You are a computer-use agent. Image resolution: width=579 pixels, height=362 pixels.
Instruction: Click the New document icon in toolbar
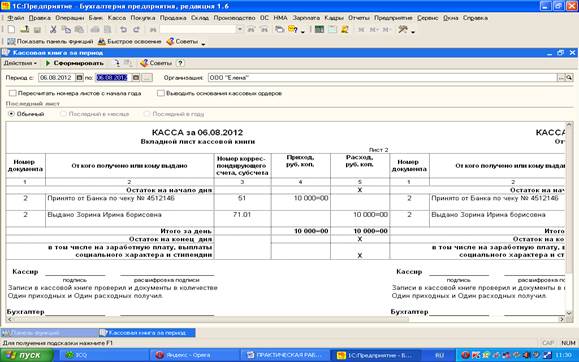point(11,30)
